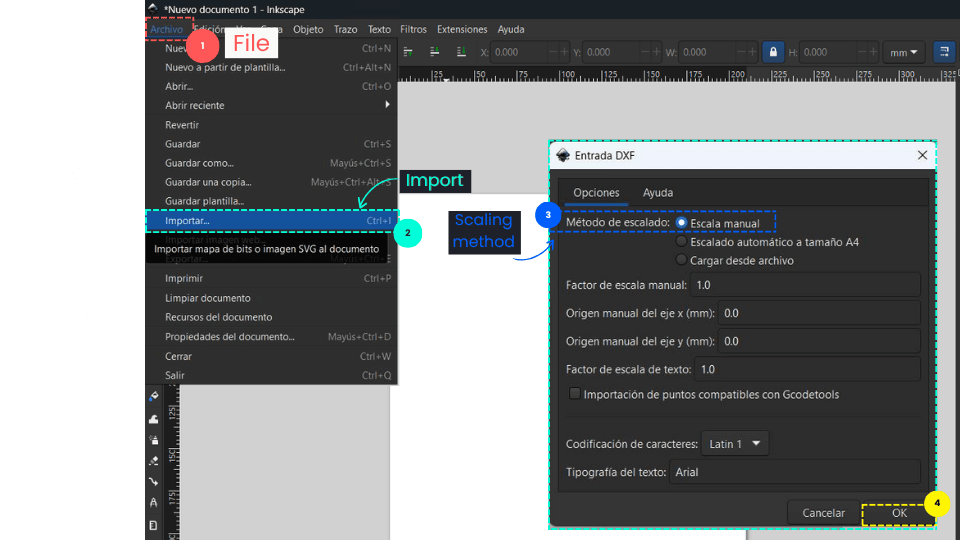The width and height of the screenshot is (960, 540).
Task: Open the Latin 1 encoding dropdown
Action: click(x=733, y=443)
